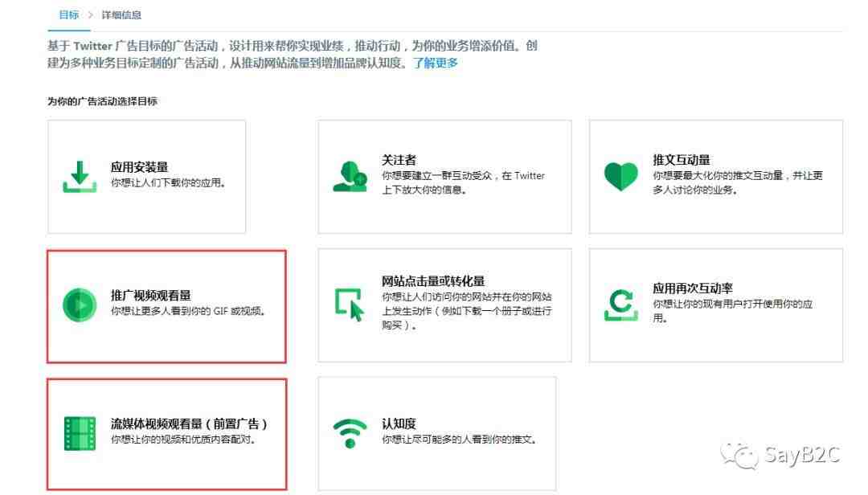Select the 应用安装量 objective title
Image resolution: width=868 pixels, height=495 pixels.
point(139,166)
